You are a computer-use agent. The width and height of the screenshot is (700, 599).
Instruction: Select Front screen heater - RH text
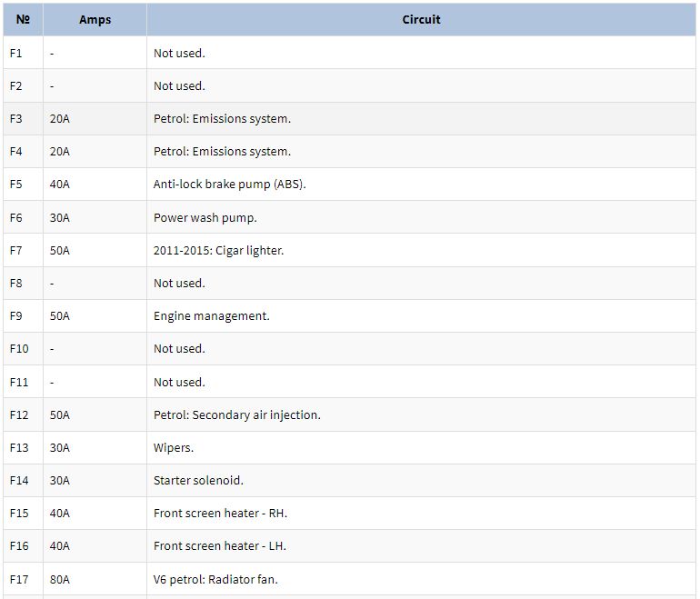[x=220, y=514]
